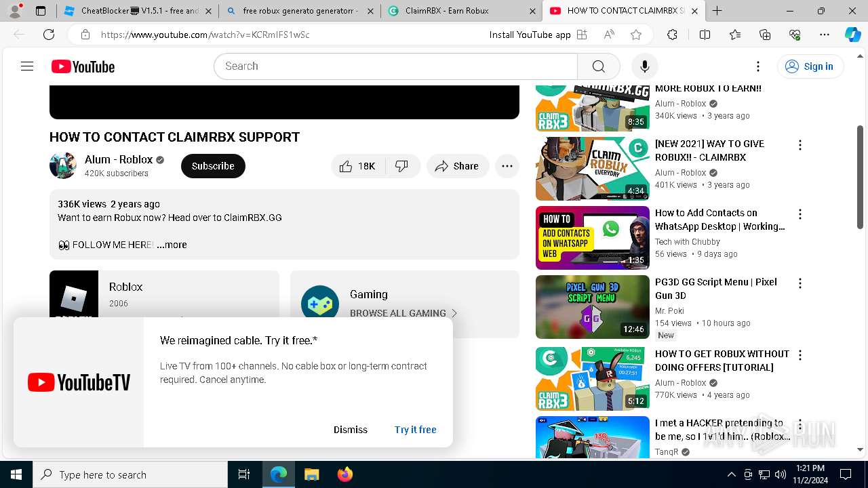This screenshot has width=868, height=488.
Task: Install YouTube app from address bar
Action: [538, 35]
